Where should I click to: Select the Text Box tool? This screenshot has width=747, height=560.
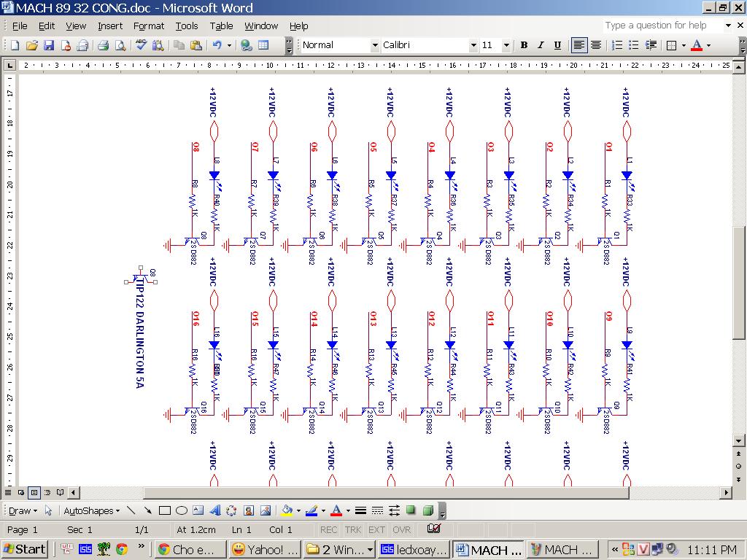coord(198,510)
